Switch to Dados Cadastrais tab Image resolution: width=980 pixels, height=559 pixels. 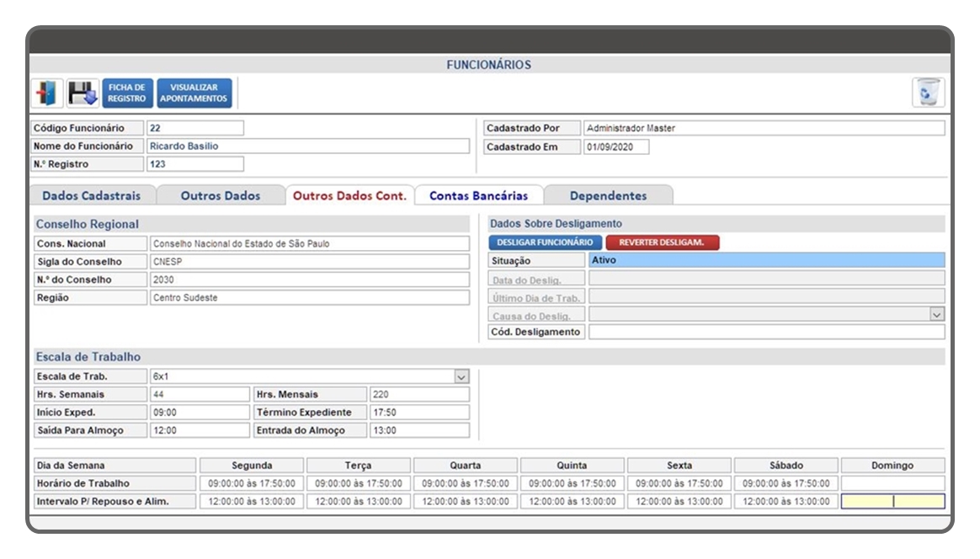tap(92, 195)
